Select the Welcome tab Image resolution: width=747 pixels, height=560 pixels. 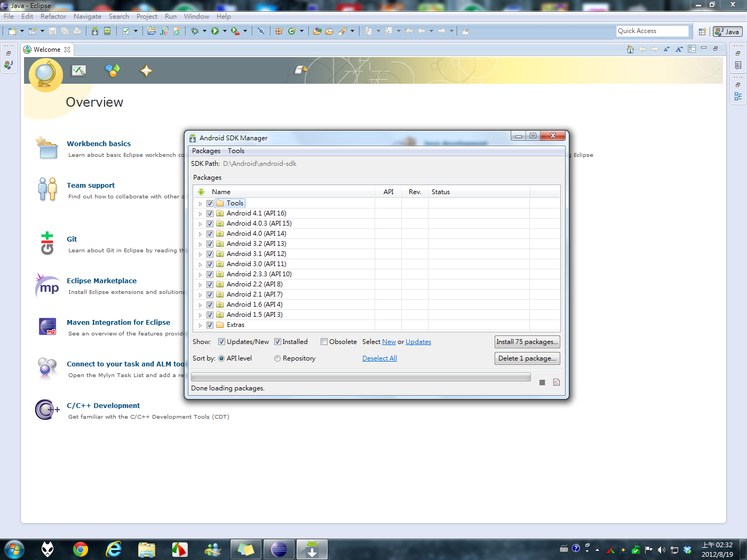click(x=46, y=50)
